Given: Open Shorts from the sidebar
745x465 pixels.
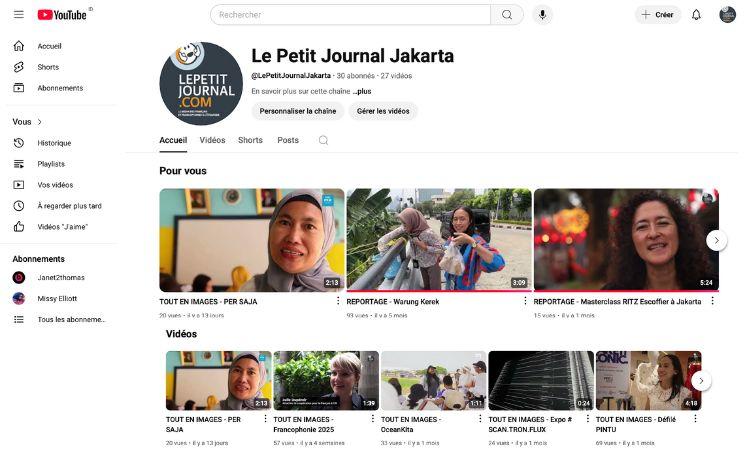Looking at the screenshot, I should point(47,67).
